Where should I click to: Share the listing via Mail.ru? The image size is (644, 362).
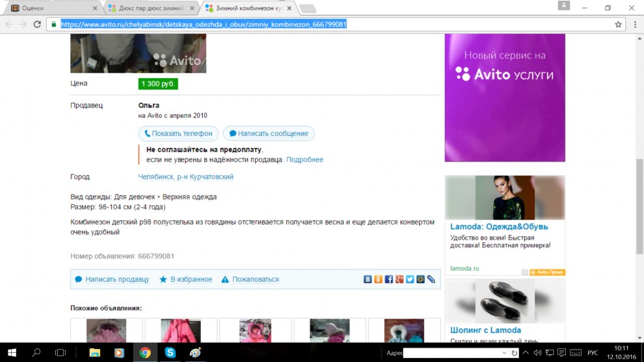(420, 279)
